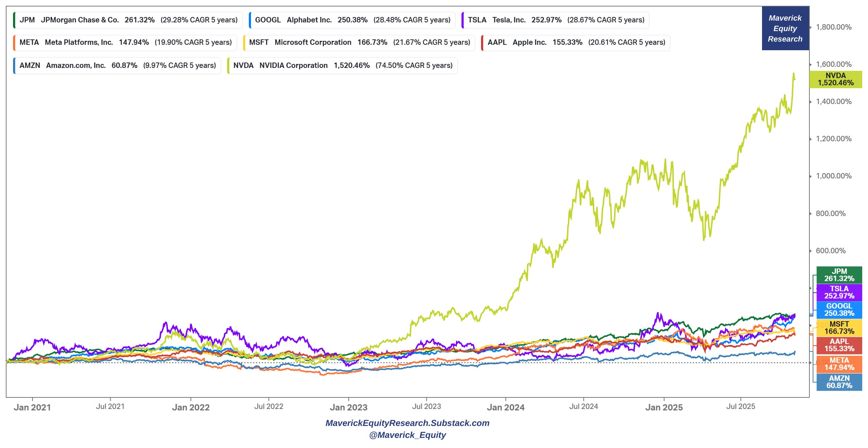Toggle the MSFT Microsoft Corporation legend item
This screenshot has width=868, height=448.
click(359, 43)
